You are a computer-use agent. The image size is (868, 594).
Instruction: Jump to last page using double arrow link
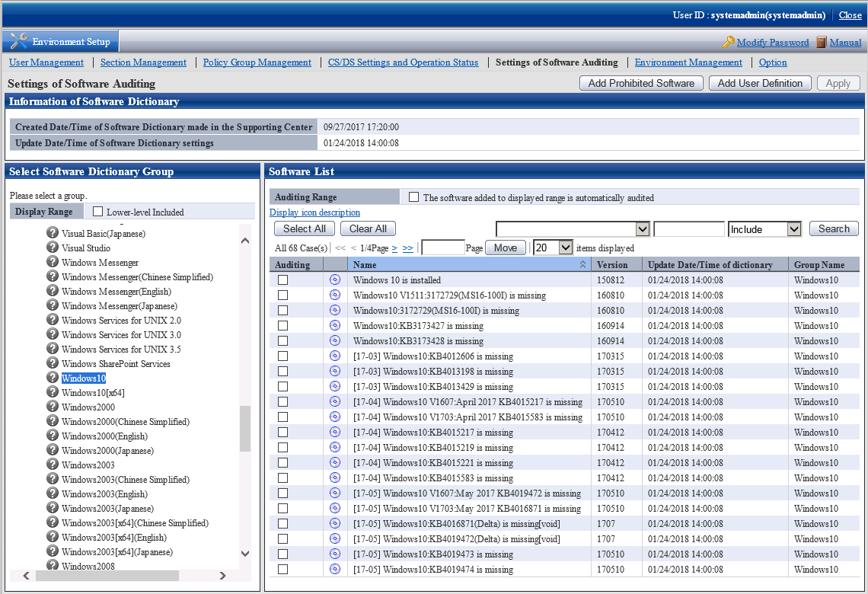point(408,248)
